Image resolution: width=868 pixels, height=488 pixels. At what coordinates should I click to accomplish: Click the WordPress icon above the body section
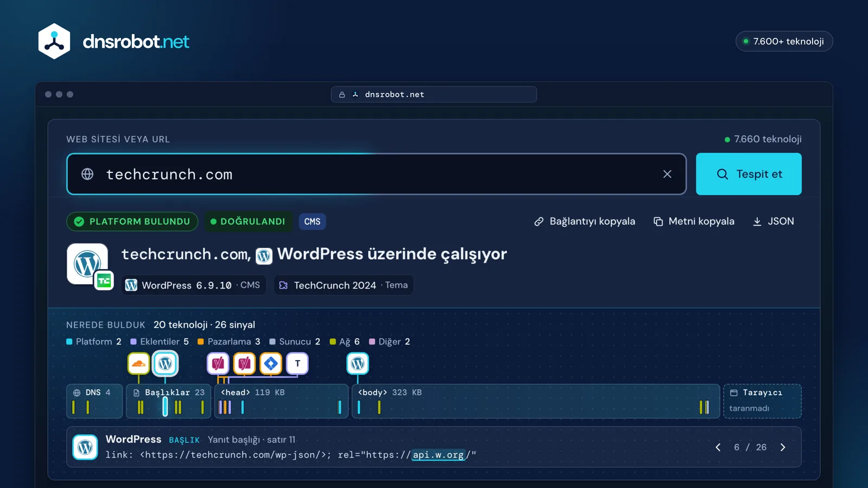click(x=358, y=364)
